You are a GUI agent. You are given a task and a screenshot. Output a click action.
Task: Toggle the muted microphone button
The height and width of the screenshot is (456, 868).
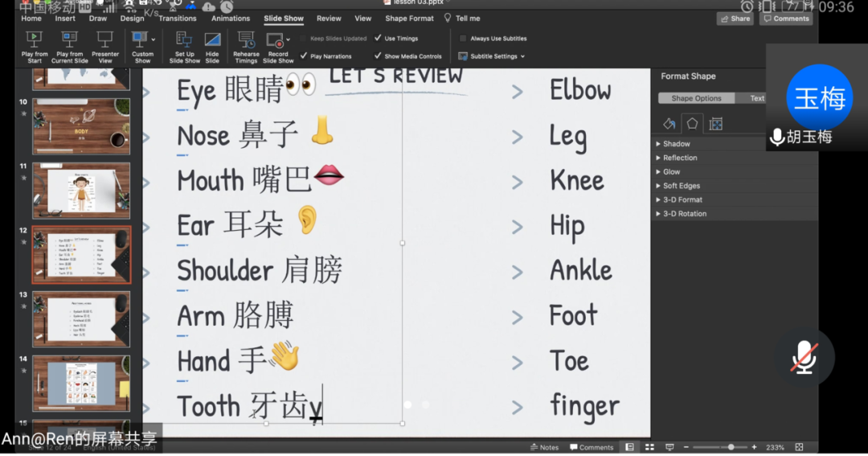pos(804,357)
